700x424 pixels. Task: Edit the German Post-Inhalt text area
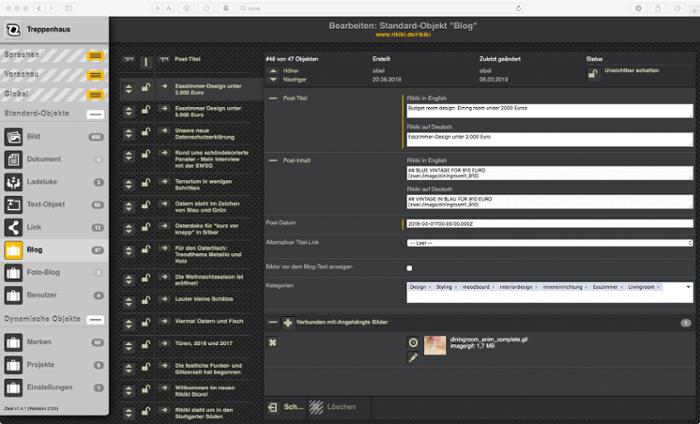pos(550,201)
